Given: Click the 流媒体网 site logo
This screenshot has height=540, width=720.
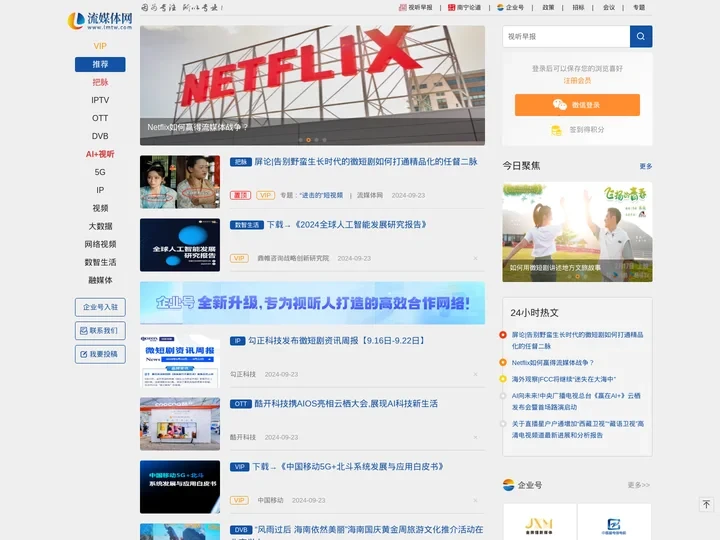Looking at the screenshot, I should coord(100,21).
